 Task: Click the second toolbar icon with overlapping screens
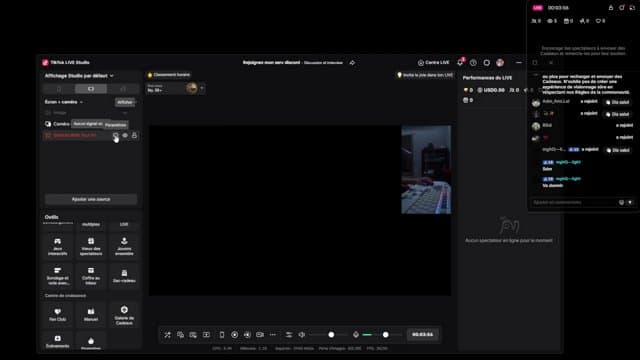coord(180,335)
